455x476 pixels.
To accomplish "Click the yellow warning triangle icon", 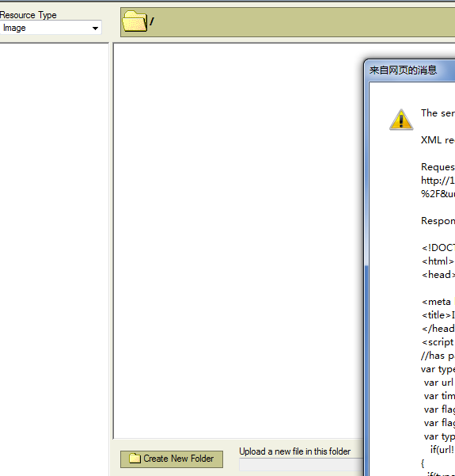I will click(x=401, y=120).
